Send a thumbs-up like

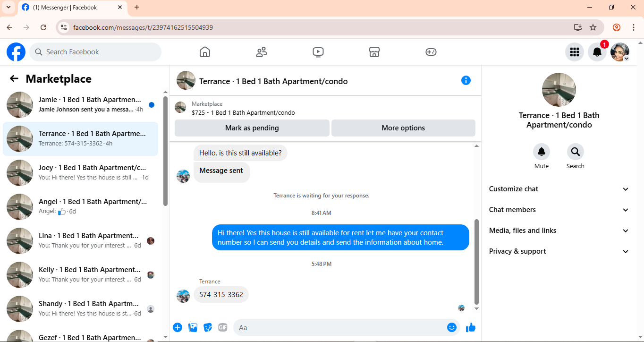pyautogui.click(x=471, y=327)
